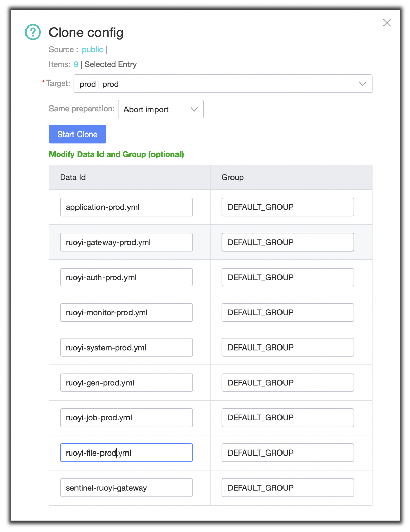Edit Group field for ruoyi-gateway-prod.yml row
This screenshot has width=410, height=532.
click(288, 242)
